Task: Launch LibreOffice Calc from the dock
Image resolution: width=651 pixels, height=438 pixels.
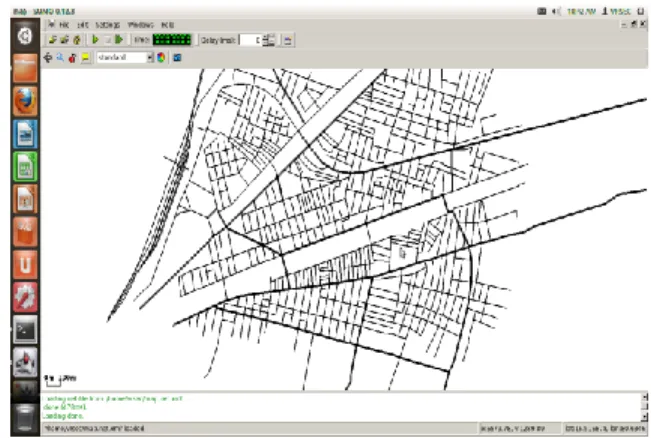Action: click(x=25, y=166)
